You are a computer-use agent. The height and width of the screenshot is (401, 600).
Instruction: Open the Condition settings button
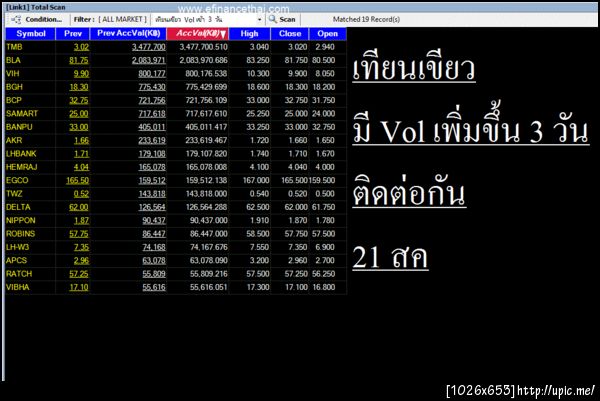point(36,19)
